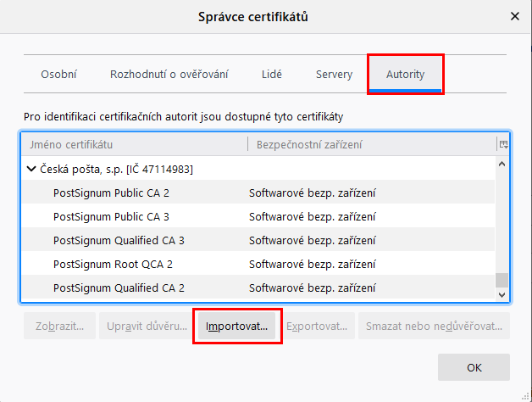532x402 pixels.
Task: Open the column picker icon in table header
Action: tap(503, 144)
